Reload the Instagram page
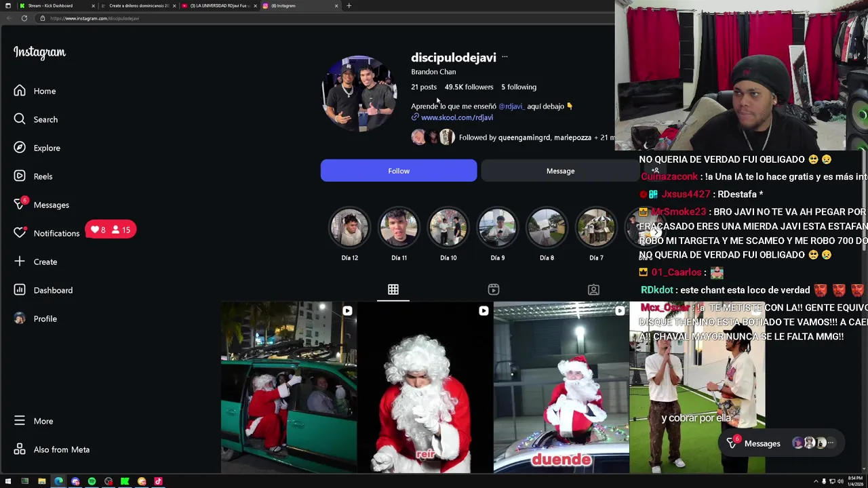 24,18
